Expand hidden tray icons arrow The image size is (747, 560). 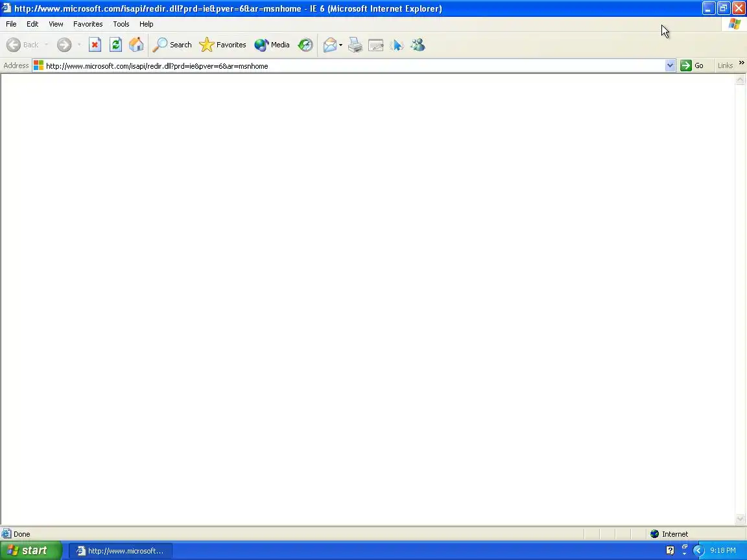[699, 551]
